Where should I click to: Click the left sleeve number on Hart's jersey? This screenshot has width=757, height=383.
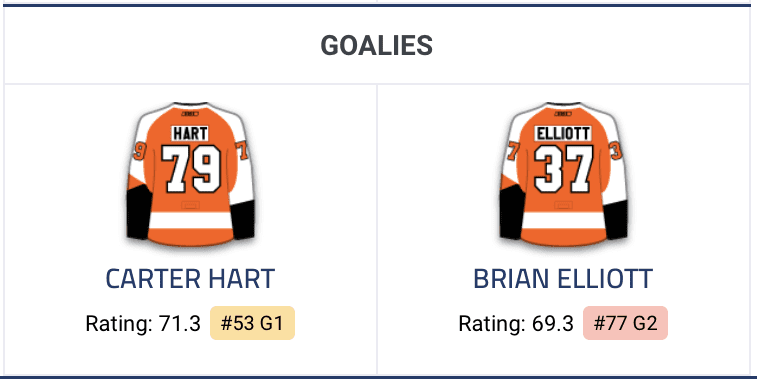[139, 151]
